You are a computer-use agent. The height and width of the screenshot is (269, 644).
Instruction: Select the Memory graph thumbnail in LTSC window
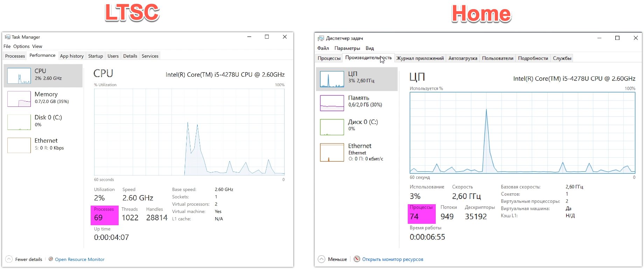point(19,99)
